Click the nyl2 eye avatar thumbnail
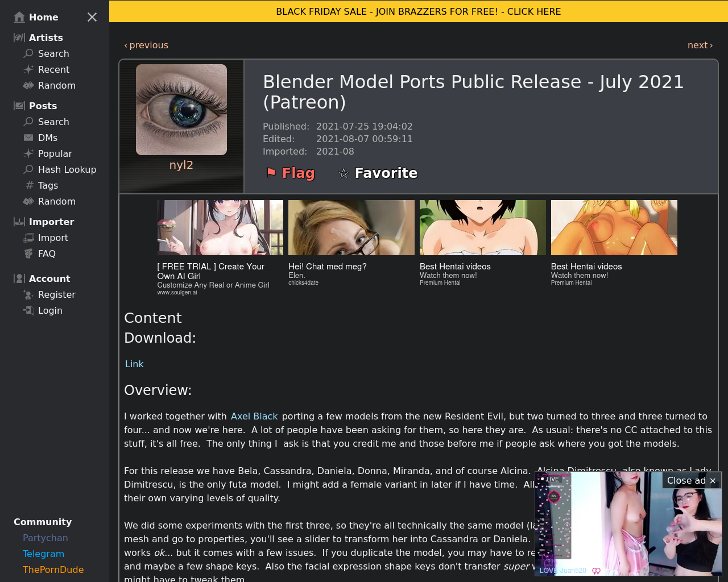The width and height of the screenshot is (728, 582). (x=181, y=110)
